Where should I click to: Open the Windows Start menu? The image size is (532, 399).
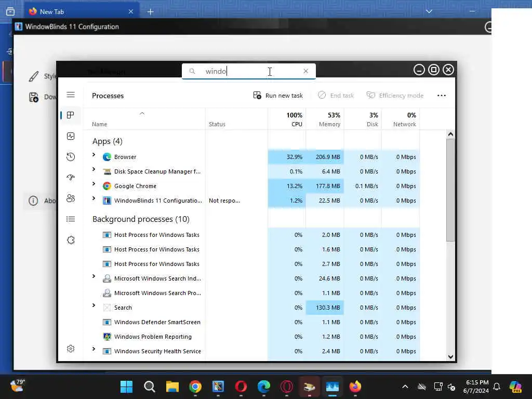pos(127,387)
